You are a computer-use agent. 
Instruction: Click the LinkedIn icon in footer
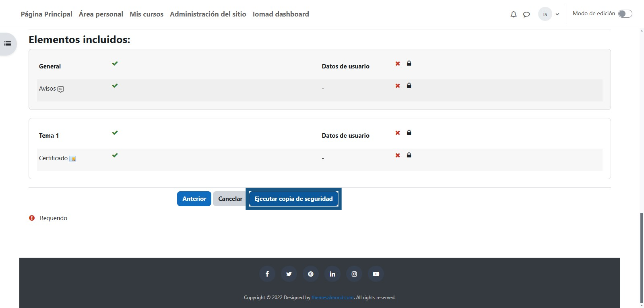332,274
